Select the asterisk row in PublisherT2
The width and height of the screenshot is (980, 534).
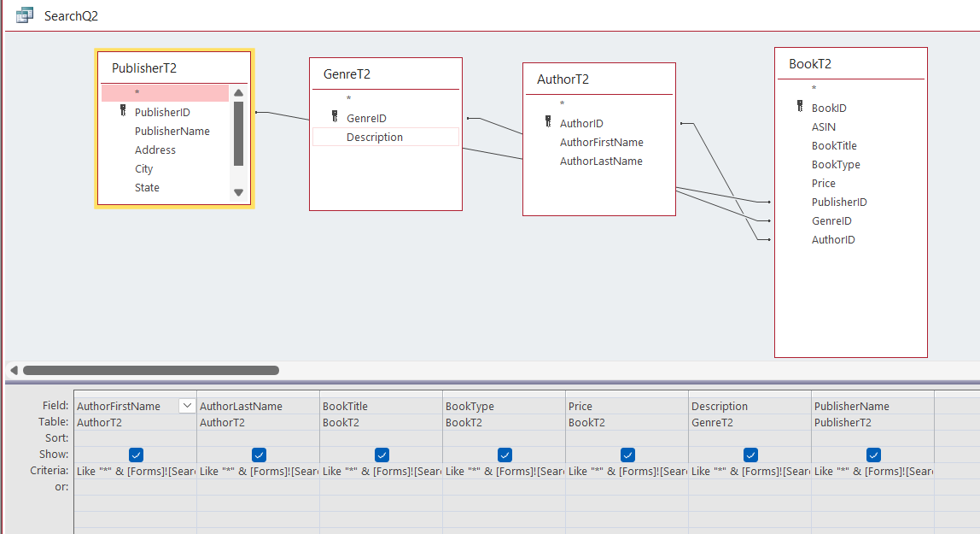[165, 93]
